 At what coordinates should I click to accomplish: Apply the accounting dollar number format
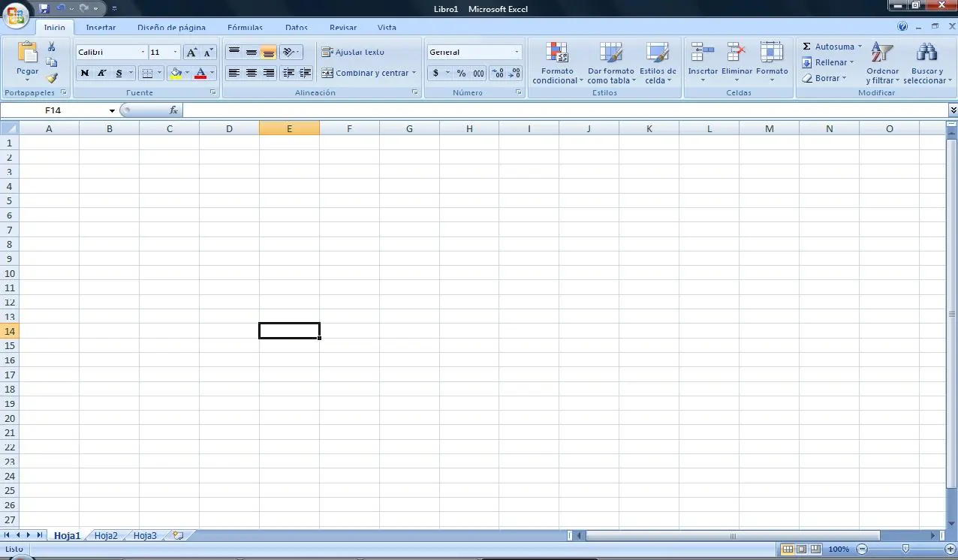[x=435, y=74]
